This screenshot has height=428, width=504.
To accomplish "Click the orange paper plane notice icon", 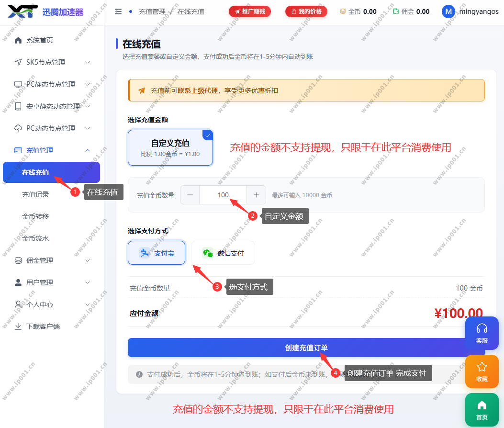I will coord(141,90).
